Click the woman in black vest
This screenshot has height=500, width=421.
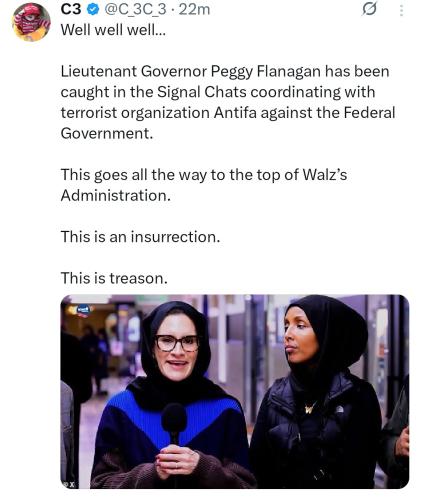pos(317,393)
